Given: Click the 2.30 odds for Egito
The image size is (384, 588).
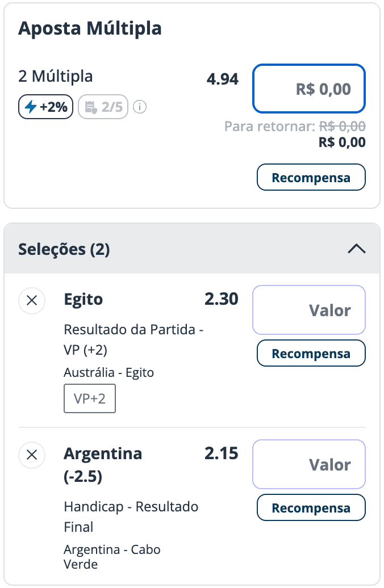Looking at the screenshot, I should pos(222,299).
